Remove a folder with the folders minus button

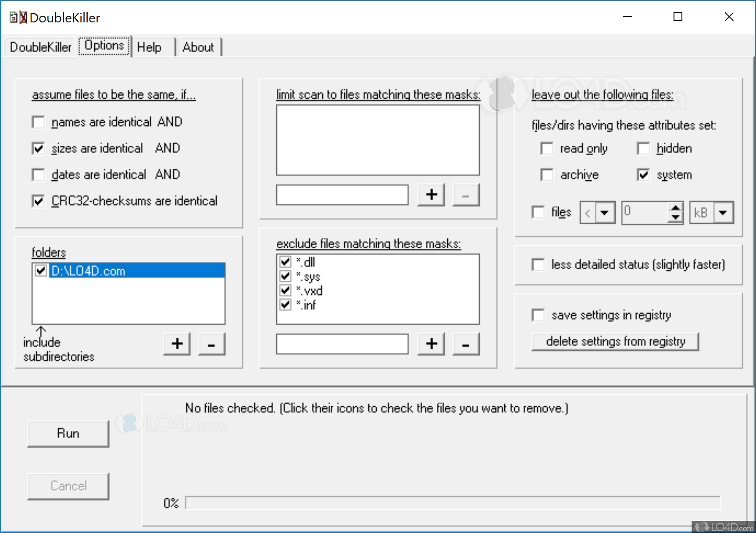pos(212,344)
